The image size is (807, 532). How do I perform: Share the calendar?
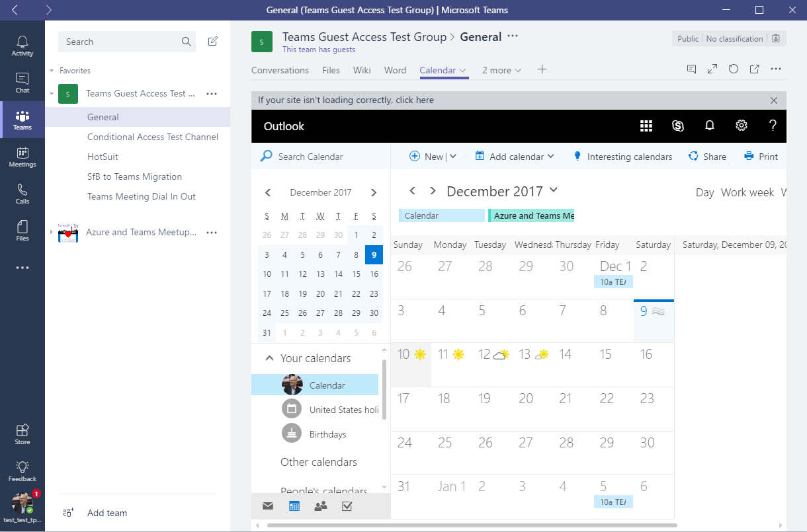point(707,157)
